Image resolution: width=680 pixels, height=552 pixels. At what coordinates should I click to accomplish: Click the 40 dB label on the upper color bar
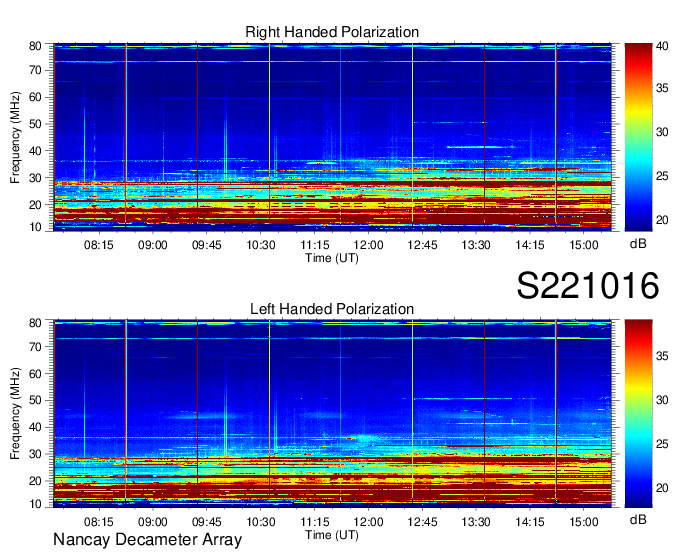point(662,46)
